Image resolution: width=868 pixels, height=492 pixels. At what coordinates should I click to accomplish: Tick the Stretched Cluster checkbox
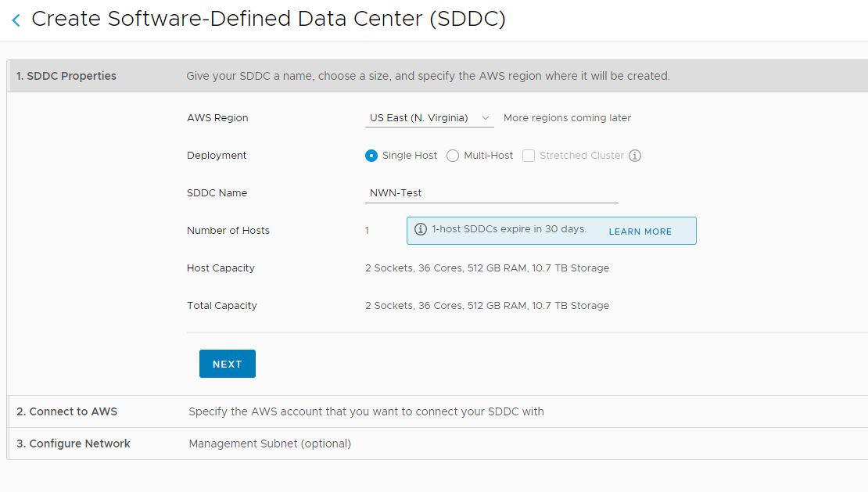point(529,156)
